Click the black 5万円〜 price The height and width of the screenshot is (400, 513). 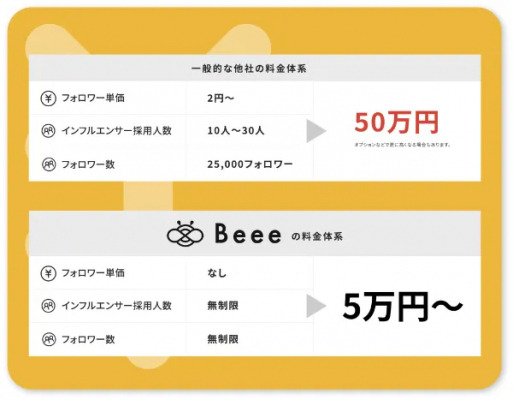[x=403, y=306]
